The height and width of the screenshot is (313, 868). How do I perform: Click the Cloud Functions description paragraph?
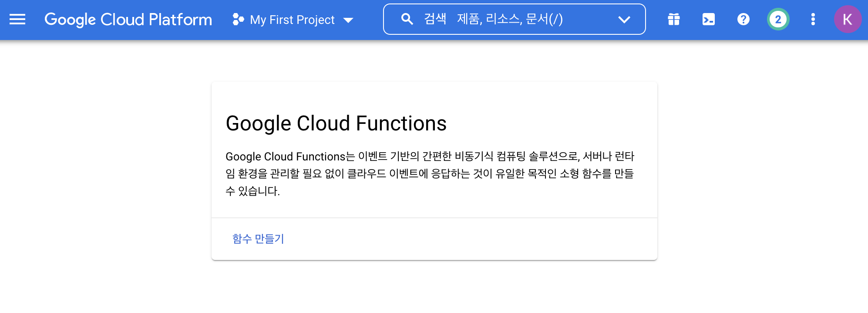430,173
